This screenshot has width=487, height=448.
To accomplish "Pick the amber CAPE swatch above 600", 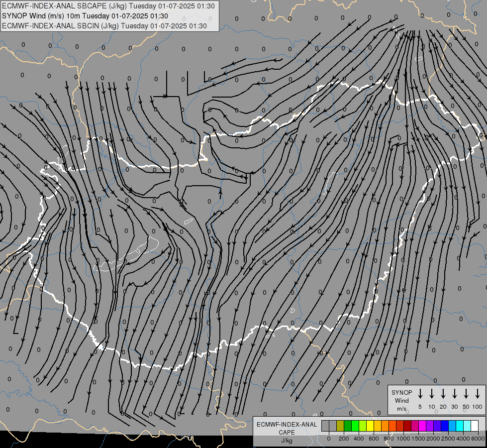I will pyautogui.click(x=378, y=426).
